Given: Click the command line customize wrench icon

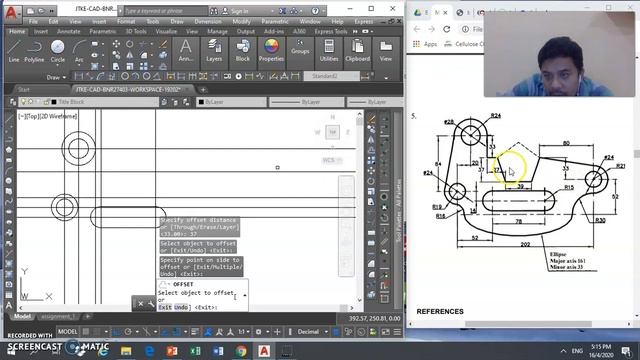Looking at the screenshot, I should (151, 304).
